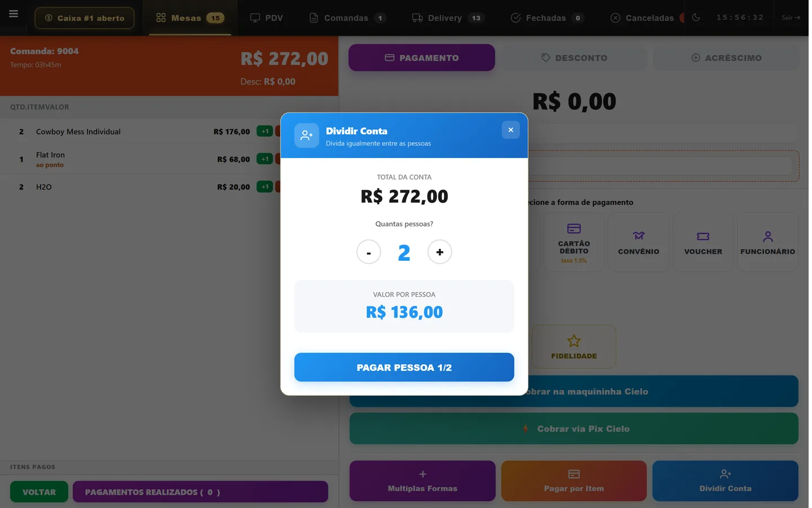This screenshot has width=812, height=508.
Task: Click the Caixa #1 aberto indicator
Action: (x=85, y=18)
